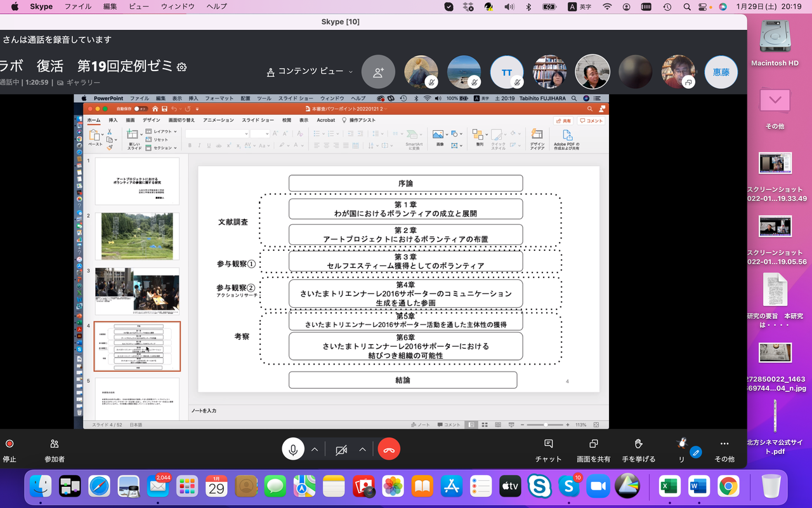Open the チャット chat icon
Screen dimensions: 812x508
pos(549,444)
